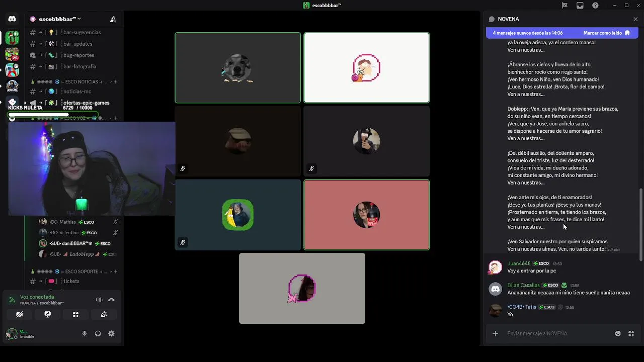Collapse the ESCO NOTICIAS category

click(x=69, y=81)
